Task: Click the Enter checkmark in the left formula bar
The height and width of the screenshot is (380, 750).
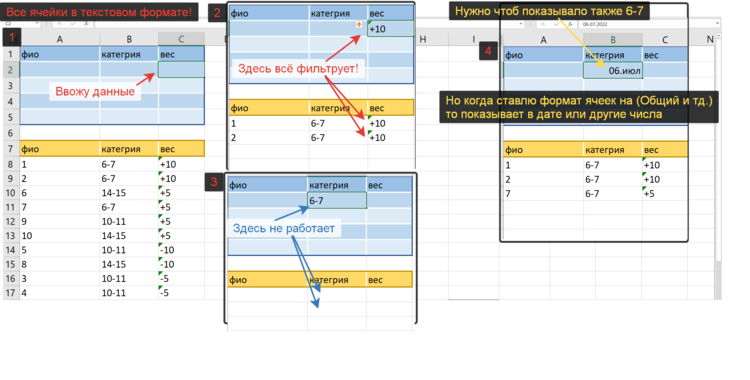Action: pyautogui.click(x=73, y=23)
